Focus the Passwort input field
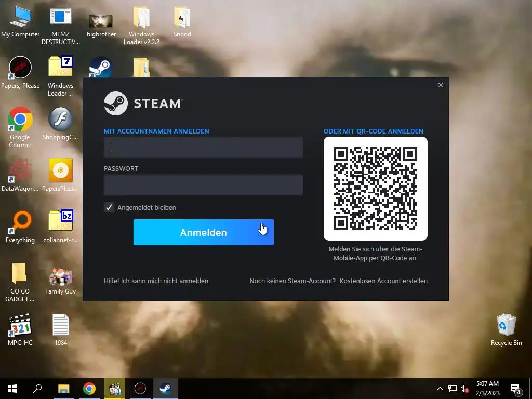532x399 pixels. (203, 185)
